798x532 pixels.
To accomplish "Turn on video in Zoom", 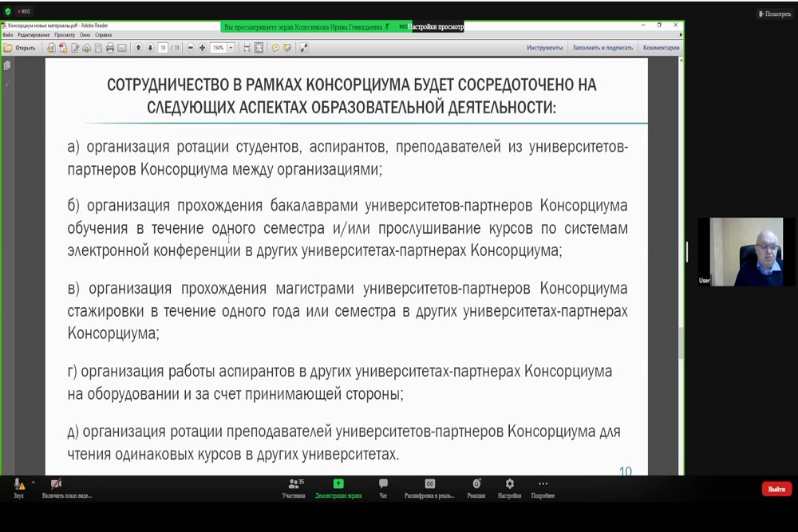I will [56, 487].
